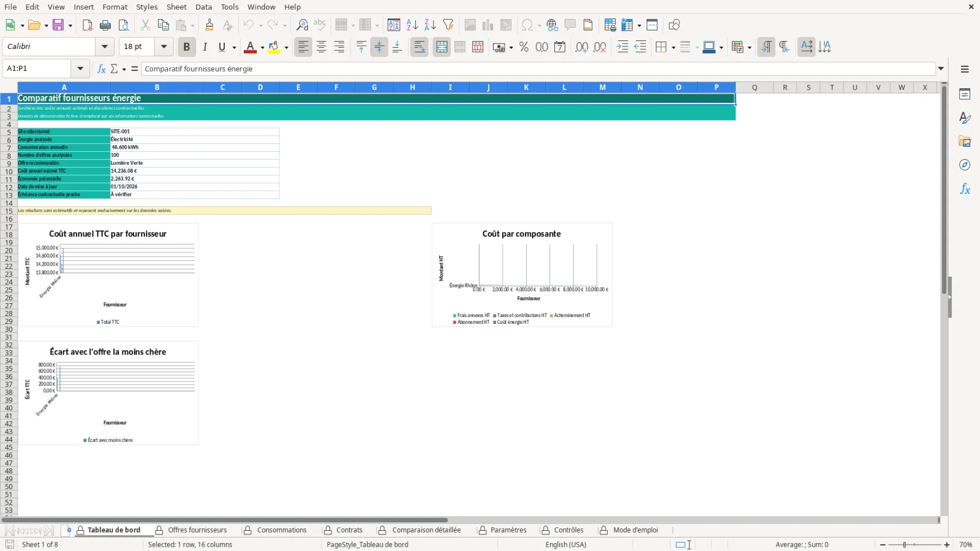Click the zoom in plus button
Image resolution: width=980 pixels, height=551 pixels.
coord(947,545)
